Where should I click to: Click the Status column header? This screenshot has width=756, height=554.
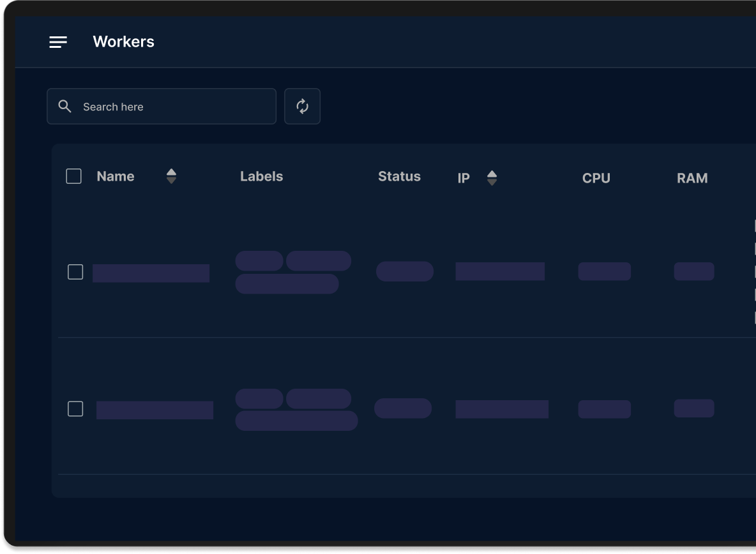pos(399,177)
